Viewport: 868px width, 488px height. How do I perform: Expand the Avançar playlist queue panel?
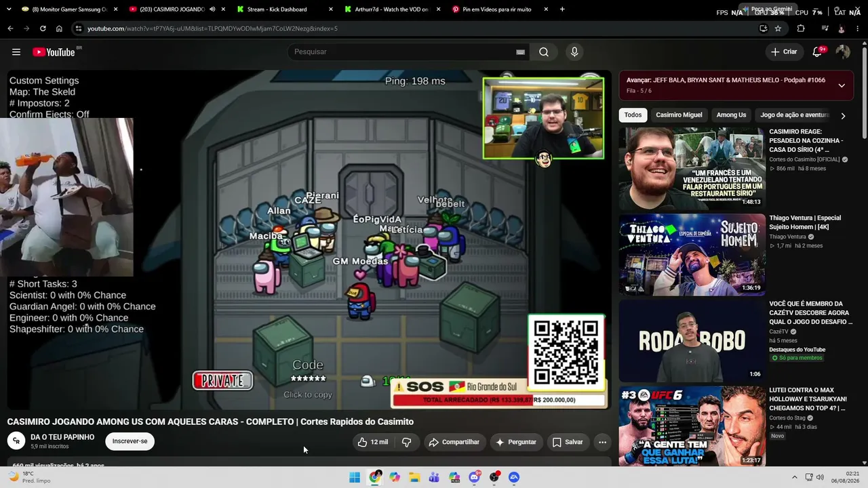coord(842,85)
